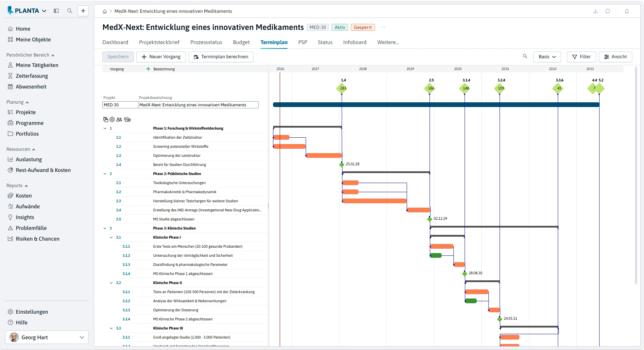The height and width of the screenshot is (350, 644).
Task: Click the green plus icon beside Bezeichnung
Action: pos(148,69)
